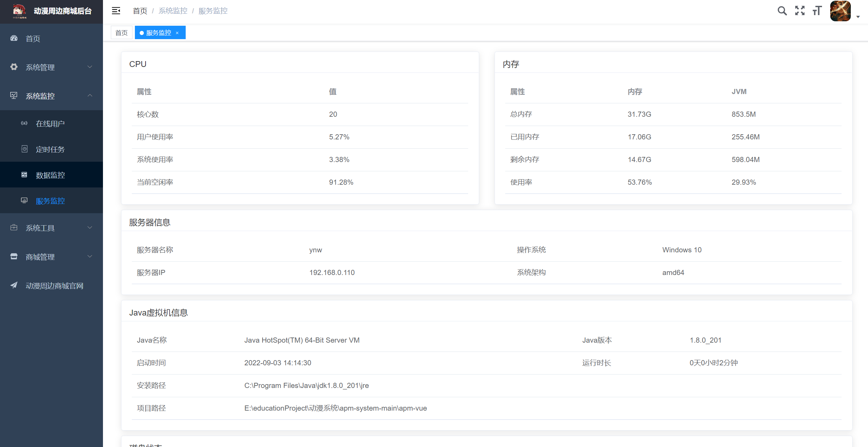Click 首页 in the breadcrumb
868x447 pixels.
point(140,11)
